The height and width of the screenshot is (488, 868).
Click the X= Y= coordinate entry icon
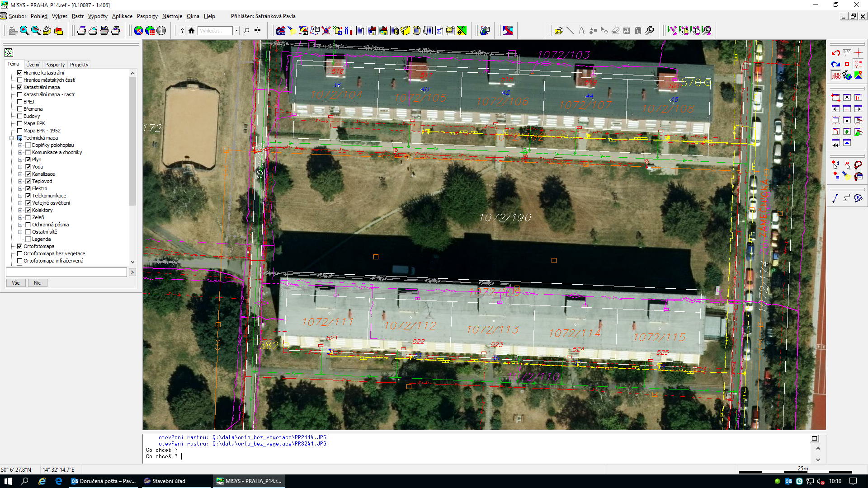[858, 64]
